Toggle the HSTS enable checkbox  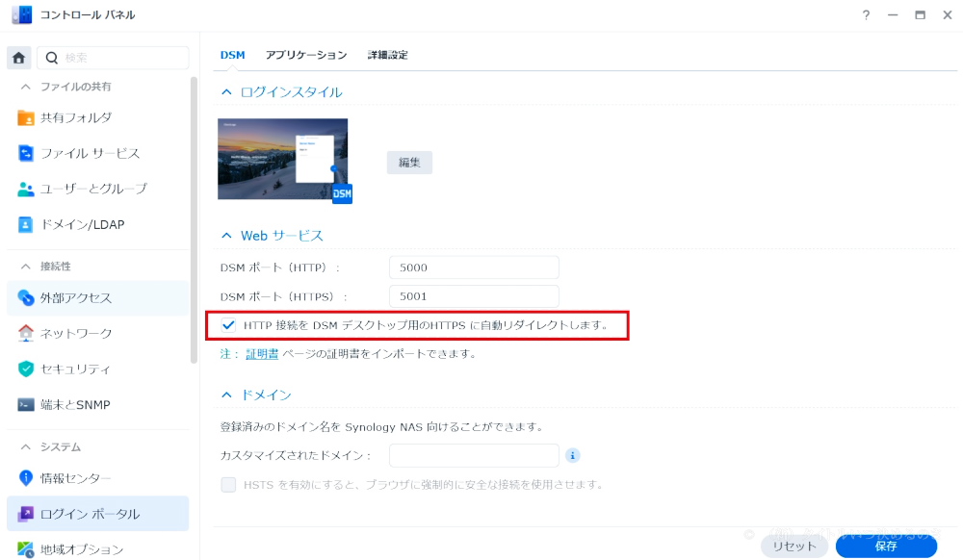(x=228, y=485)
